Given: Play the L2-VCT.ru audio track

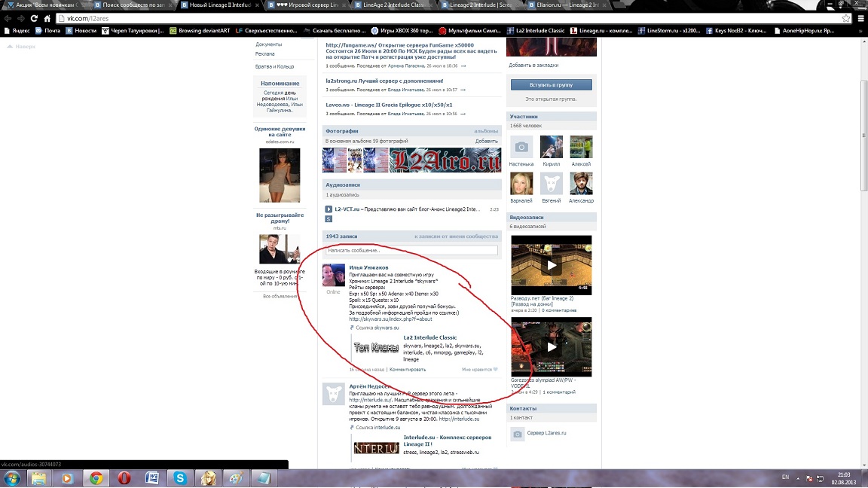Looking at the screenshot, I should click(329, 209).
